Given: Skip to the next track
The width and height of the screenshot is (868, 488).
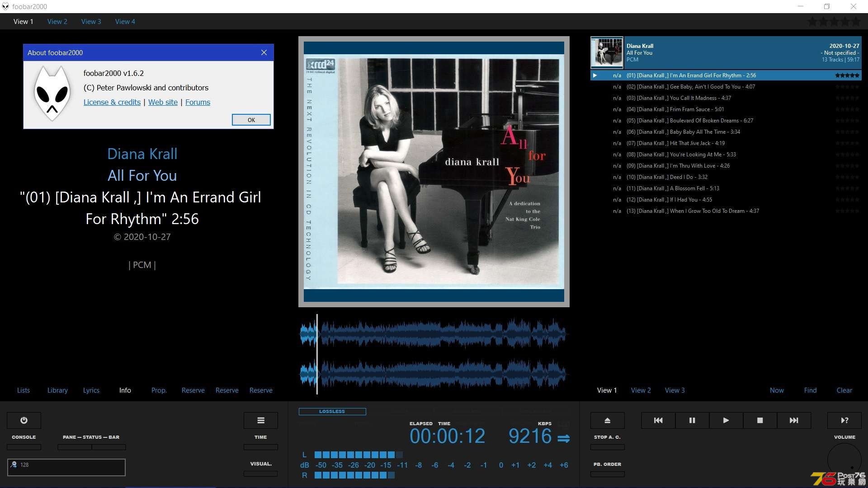Looking at the screenshot, I should tap(794, 420).
